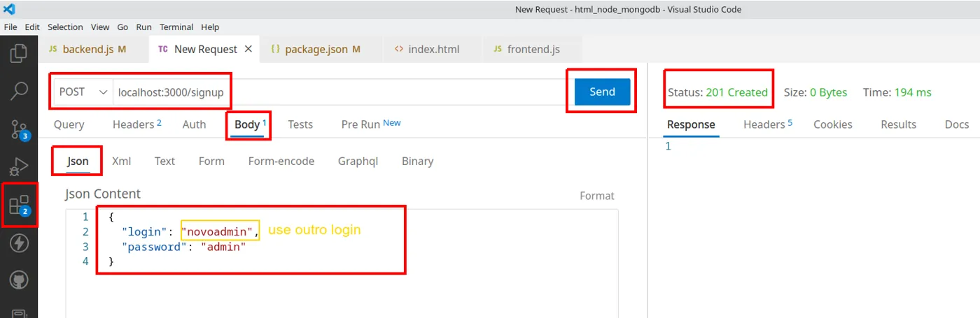Screen dimensions: 980x318
Task: Show the Cookies response tab
Action: tap(833, 124)
